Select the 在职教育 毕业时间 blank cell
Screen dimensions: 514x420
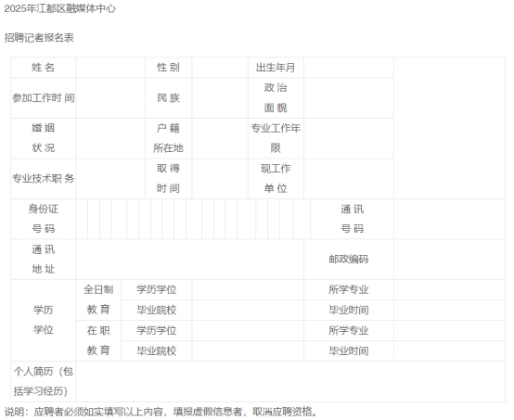pyautogui.click(x=449, y=350)
